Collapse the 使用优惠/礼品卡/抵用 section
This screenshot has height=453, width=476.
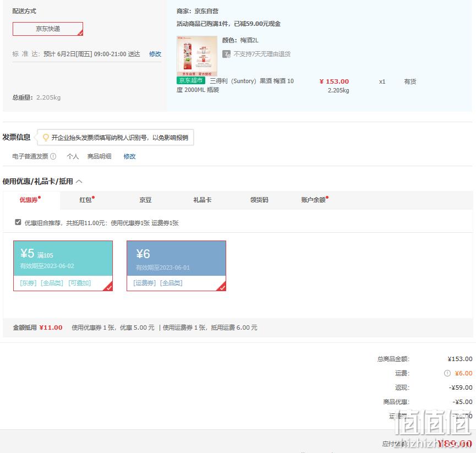(x=79, y=182)
